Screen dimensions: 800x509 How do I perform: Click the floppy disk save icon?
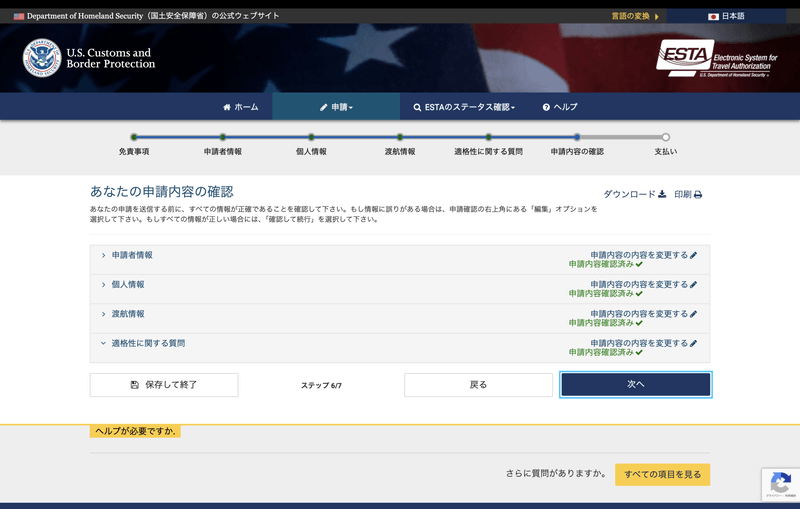click(x=135, y=385)
